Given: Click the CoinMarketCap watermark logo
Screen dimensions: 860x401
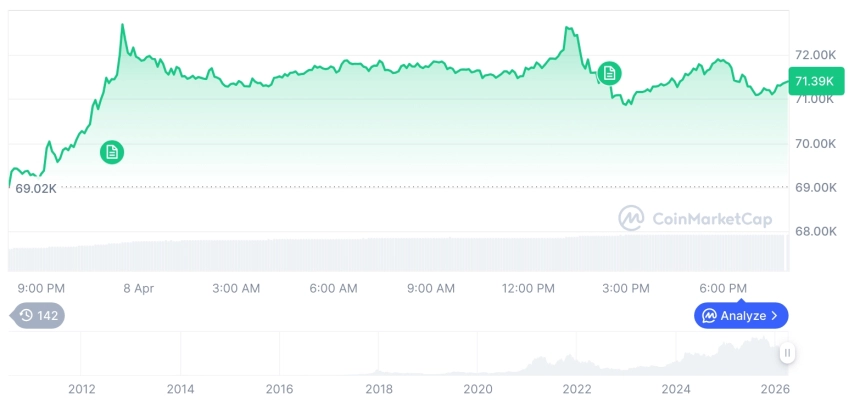Looking at the screenshot, I should click(x=695, y=218).
